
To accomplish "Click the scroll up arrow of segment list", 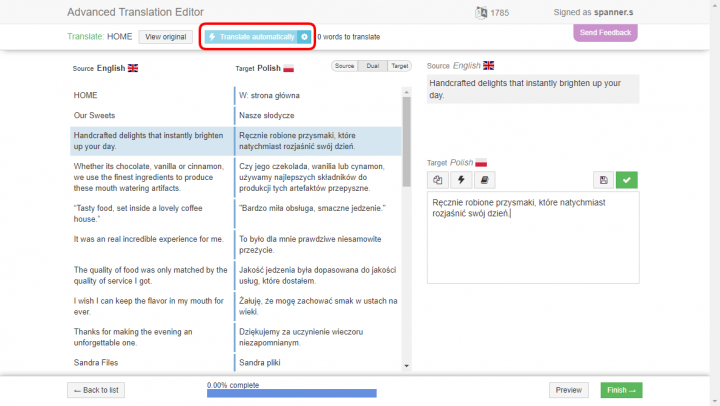I will click(406, 92).
